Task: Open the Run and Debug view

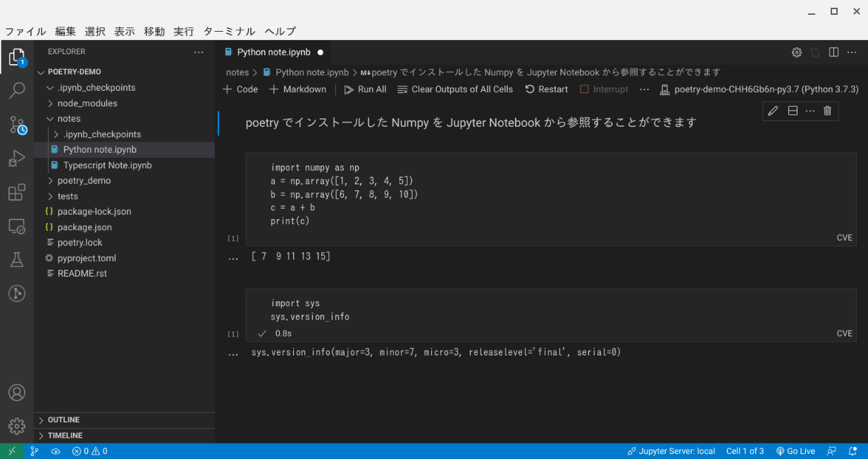Action: click(16, 158)
